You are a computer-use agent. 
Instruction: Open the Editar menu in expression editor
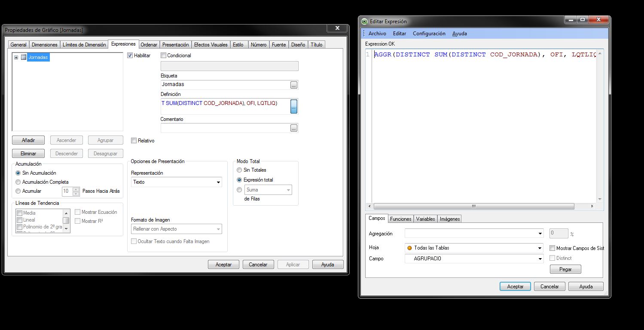click(x=400, y=34)
